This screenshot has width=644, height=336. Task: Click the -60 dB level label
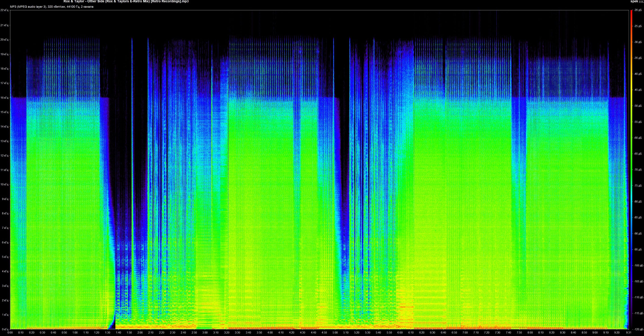click(x=638, y=138)
